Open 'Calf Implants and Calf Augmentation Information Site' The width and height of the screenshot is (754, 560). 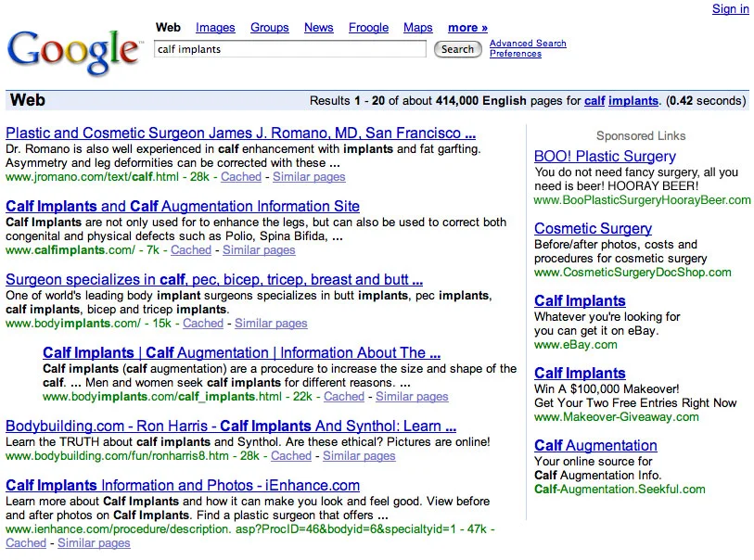(x=183, y=206)
